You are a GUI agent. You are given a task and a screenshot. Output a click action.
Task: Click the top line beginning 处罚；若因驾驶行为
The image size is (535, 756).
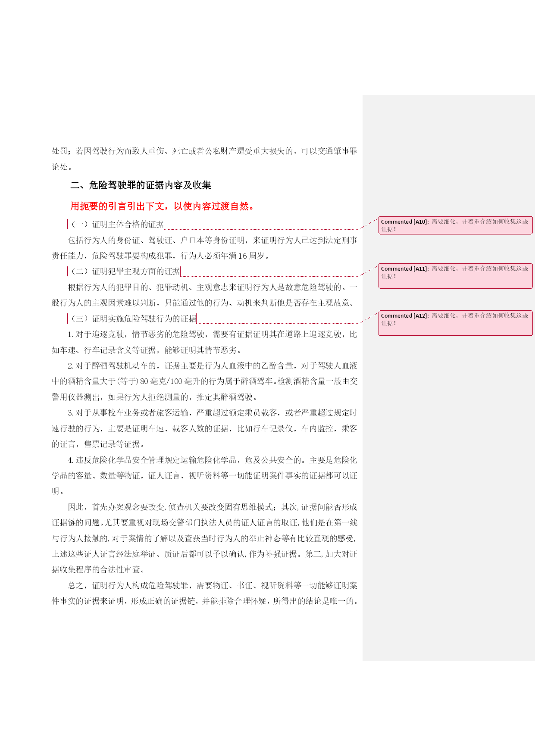point(204,151)
